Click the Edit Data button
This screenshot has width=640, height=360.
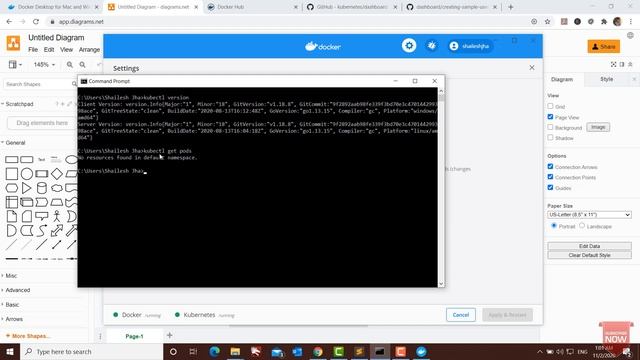(589, 246)
